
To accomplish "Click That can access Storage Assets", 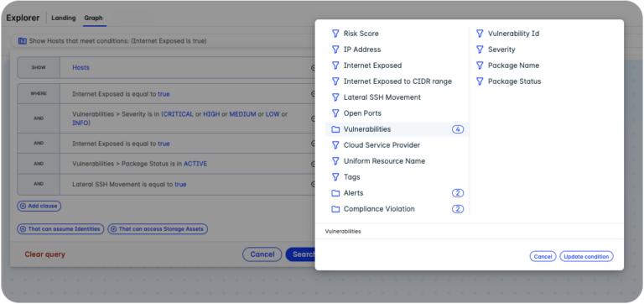I will tap(158, 229).
